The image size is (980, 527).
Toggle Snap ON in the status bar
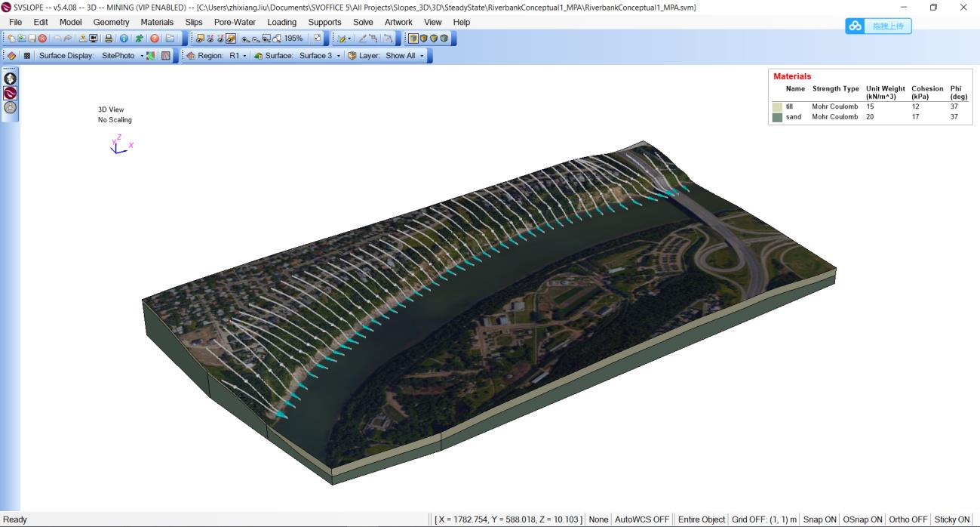point(819,519)
